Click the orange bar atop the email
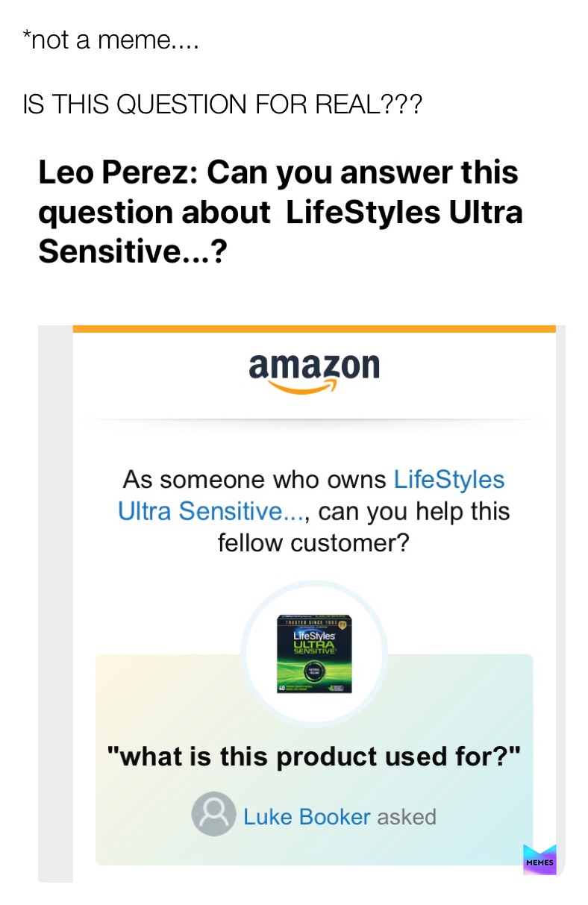The width and height of the screenshot is (588, 905). point(313,328)
